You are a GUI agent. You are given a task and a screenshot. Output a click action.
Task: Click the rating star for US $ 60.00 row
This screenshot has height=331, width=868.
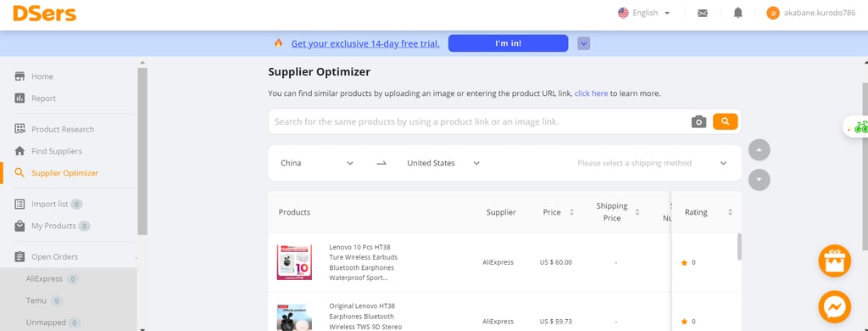(684, 263)
